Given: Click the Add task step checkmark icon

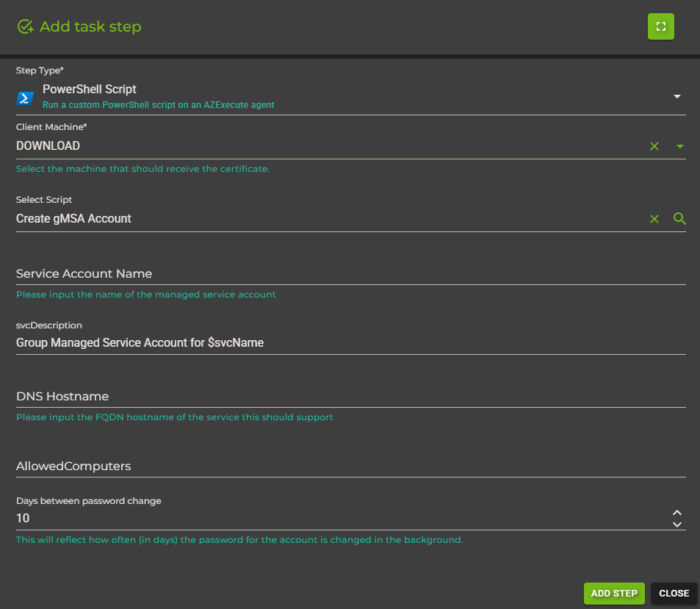Looking at the screenshot, I should [x=25, y=26].
